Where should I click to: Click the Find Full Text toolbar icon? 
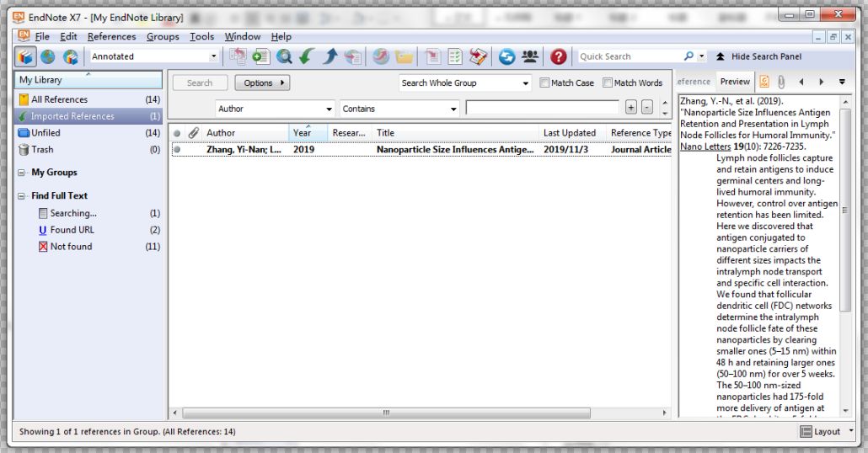(x=352, y=56)
